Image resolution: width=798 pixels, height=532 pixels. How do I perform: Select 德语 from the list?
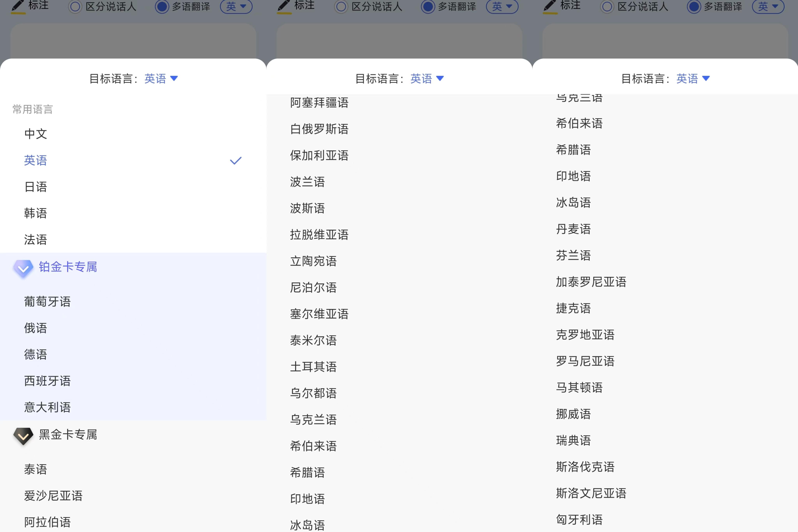click(x=36, y=354)
